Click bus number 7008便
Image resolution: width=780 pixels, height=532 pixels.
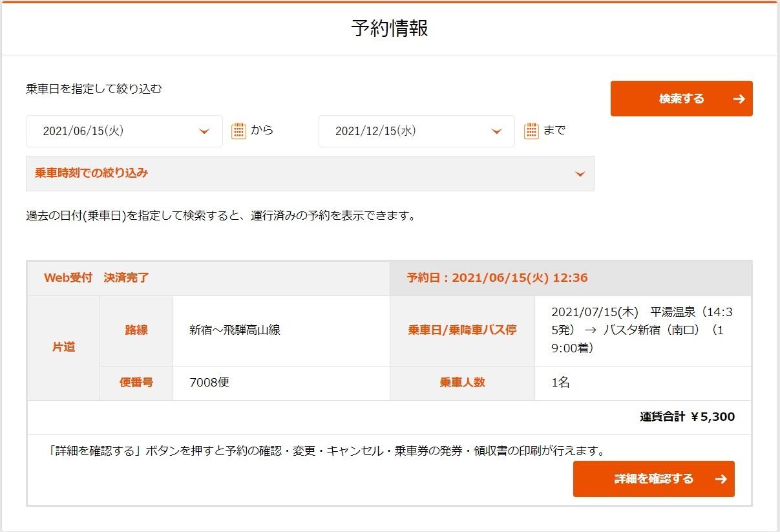pos(209,383)
